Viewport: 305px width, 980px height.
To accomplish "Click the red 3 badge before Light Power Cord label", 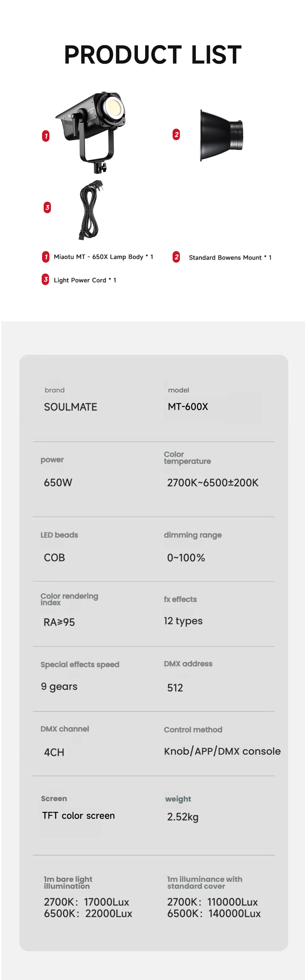I will coord(46,279).
